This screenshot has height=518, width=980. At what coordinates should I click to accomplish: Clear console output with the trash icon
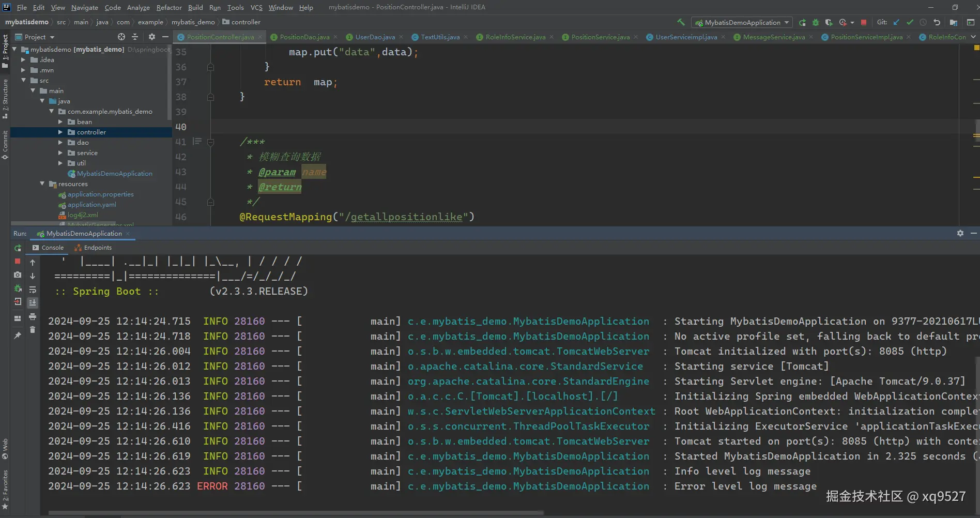coord(33,330)
